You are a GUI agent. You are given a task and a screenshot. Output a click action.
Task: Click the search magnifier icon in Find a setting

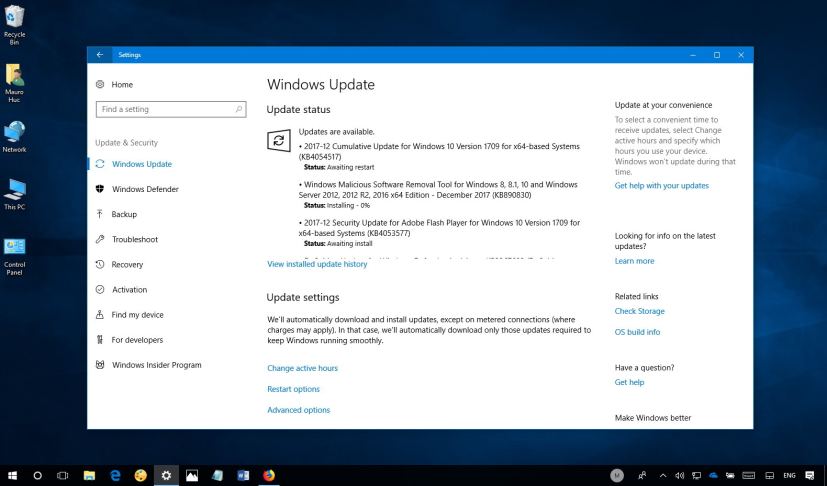(x=238, y=109)
